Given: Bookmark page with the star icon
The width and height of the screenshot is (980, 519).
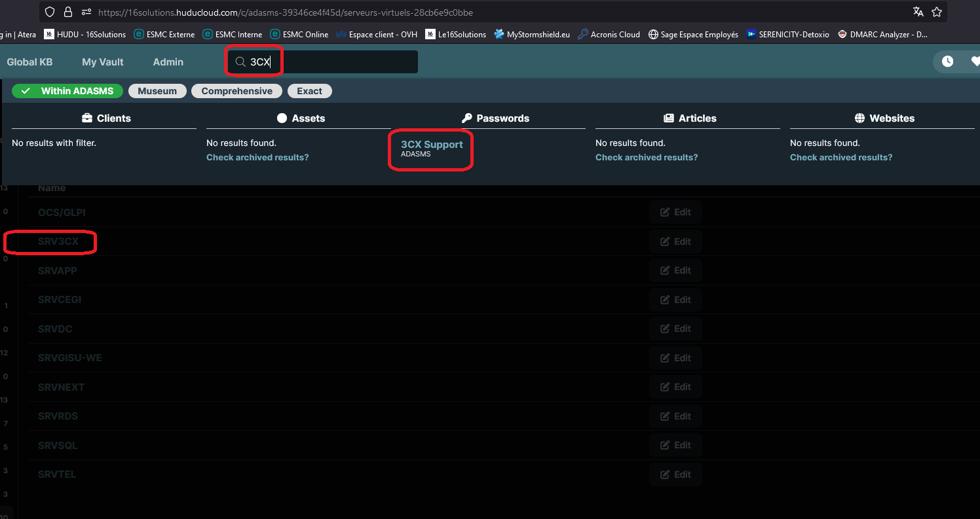Looking at the screenshot, I should click(937, 12).
